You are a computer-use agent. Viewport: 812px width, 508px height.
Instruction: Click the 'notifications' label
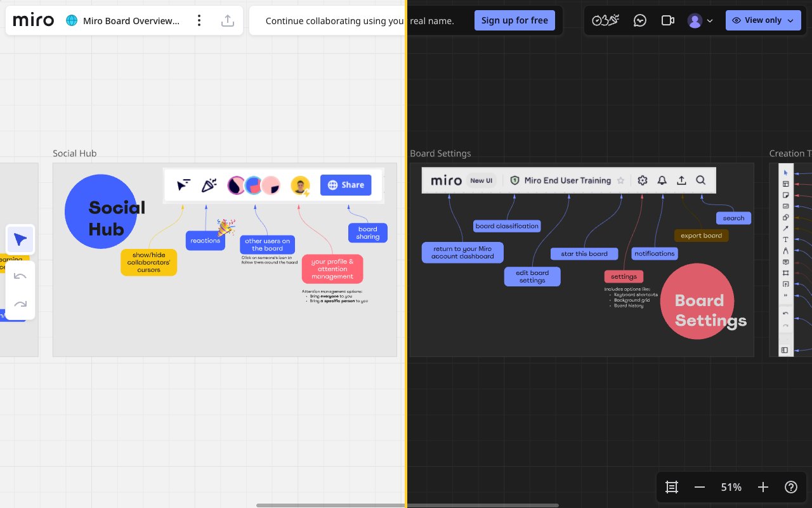click(655, 253)
